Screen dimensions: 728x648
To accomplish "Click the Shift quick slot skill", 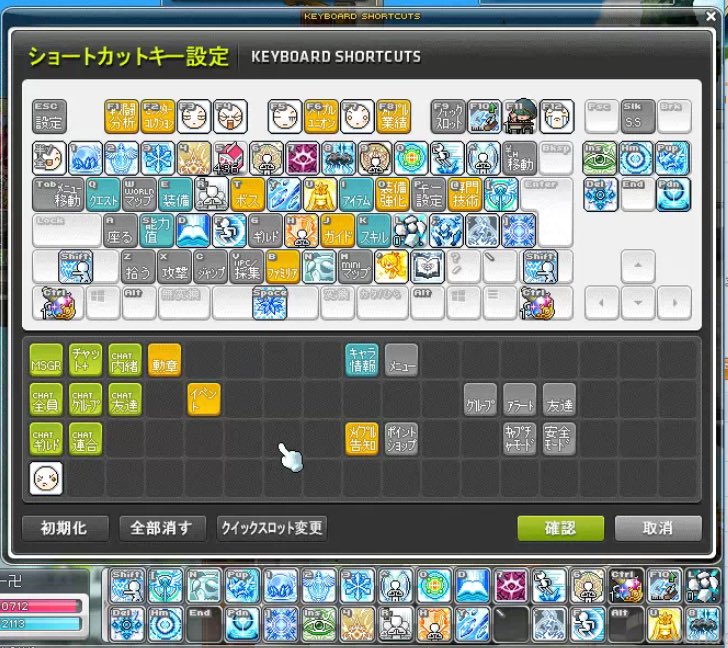I will pyautogui.click(x=128, y=585).
